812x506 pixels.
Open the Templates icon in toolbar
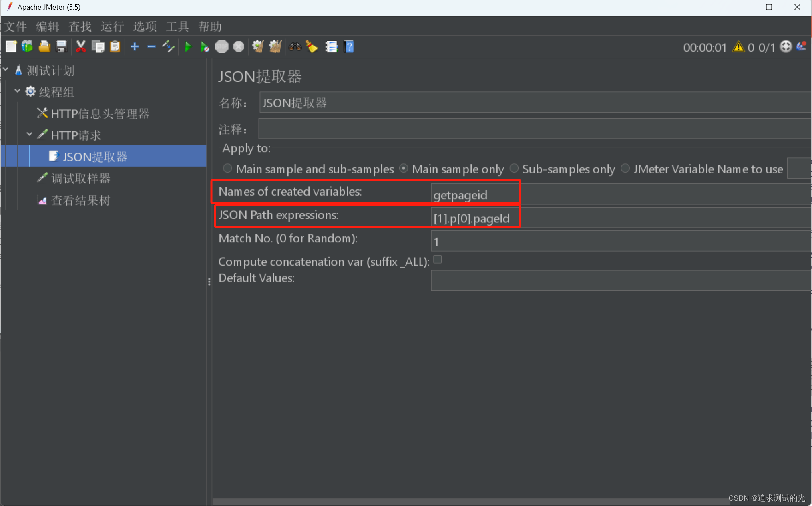pos(27,47)
